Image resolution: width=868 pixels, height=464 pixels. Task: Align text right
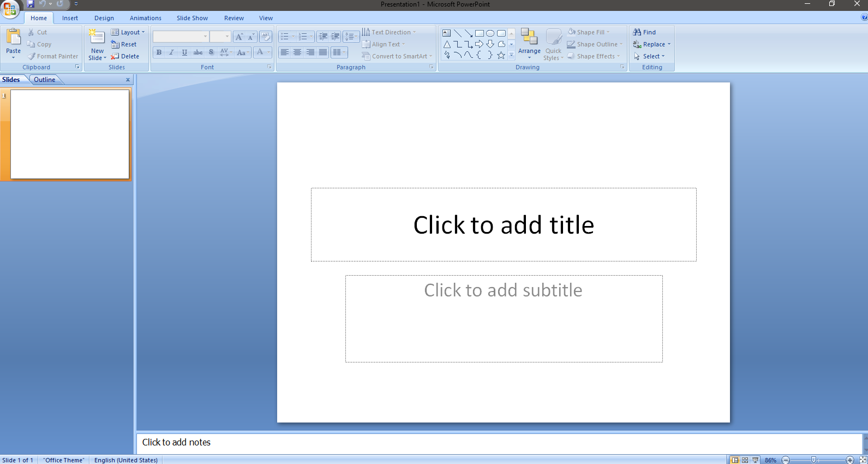click(x=310, y=52)
